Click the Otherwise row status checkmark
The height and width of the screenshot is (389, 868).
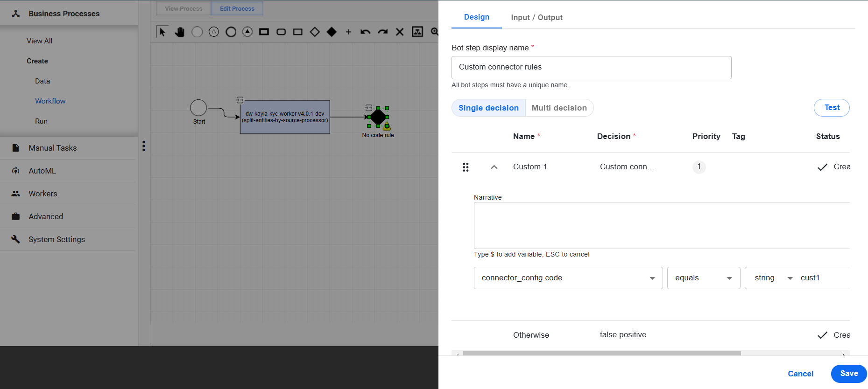(822, 335)
